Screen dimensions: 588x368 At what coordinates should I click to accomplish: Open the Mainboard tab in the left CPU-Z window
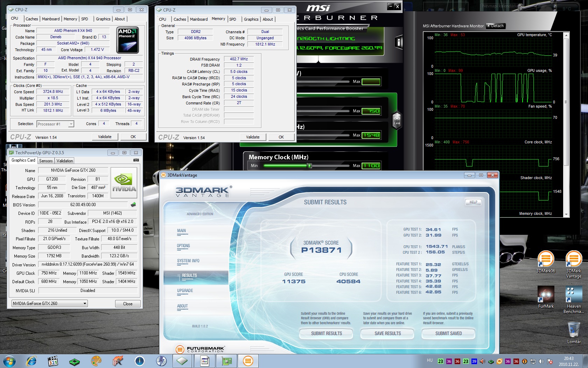click(51, 19)
